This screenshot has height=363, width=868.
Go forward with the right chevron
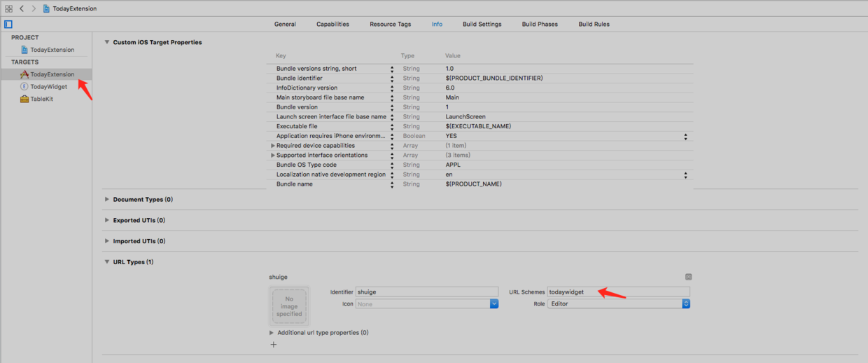pyautogui.click(x=34, y=8)
